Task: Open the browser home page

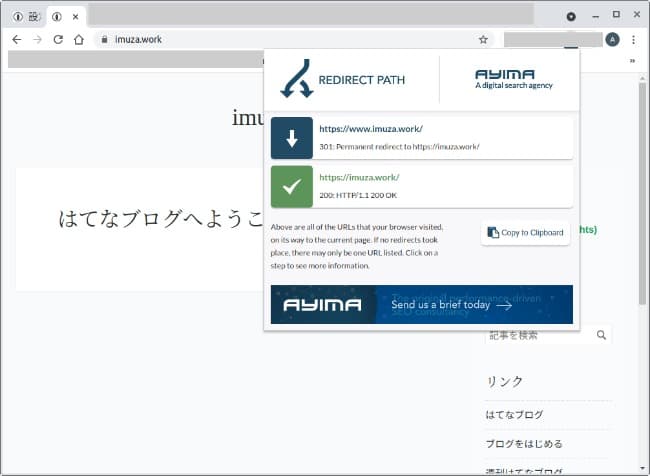Action: click(x=79, y=39)
